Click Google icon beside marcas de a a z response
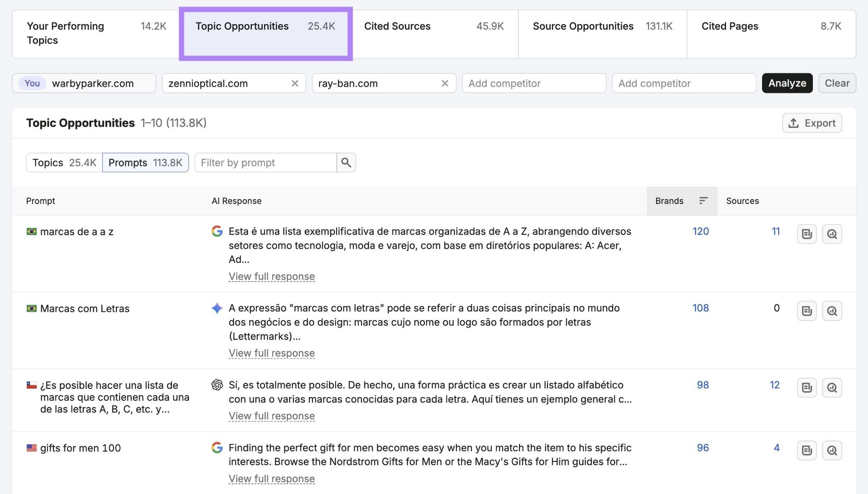The width and height of the screenshot is (868, 494). click(x=217, y=231)
